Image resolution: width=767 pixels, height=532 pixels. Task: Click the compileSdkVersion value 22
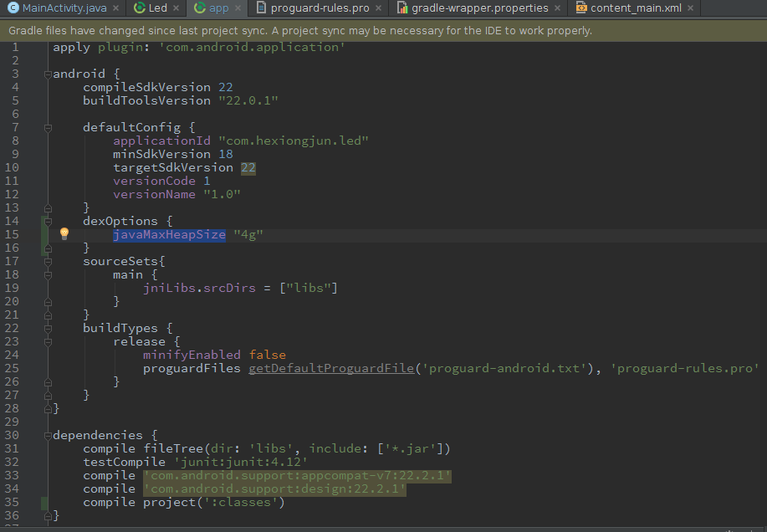click(x=226, y=87)
